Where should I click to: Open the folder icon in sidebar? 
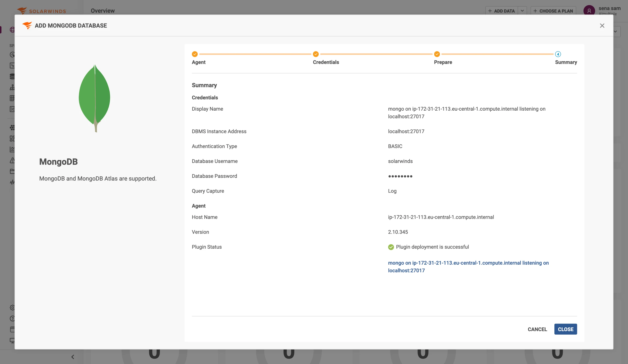12,171
